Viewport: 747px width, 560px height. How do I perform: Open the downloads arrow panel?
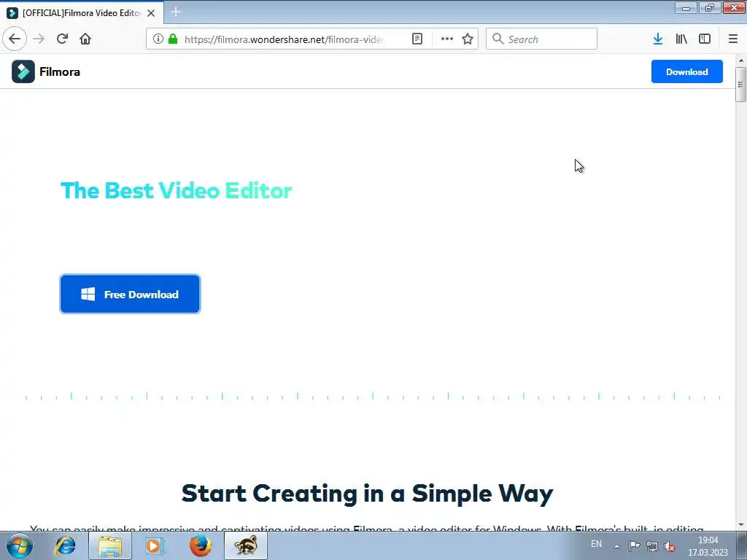658,39
